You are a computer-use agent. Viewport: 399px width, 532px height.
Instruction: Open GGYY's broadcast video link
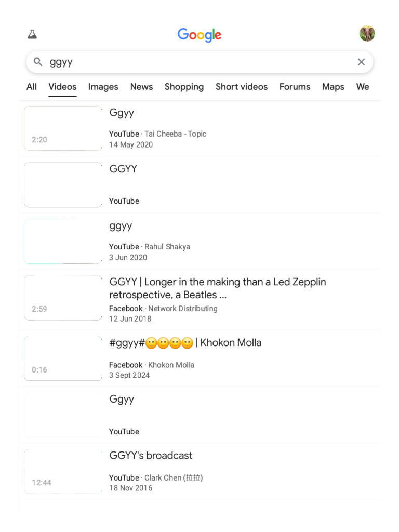[151, 456]
